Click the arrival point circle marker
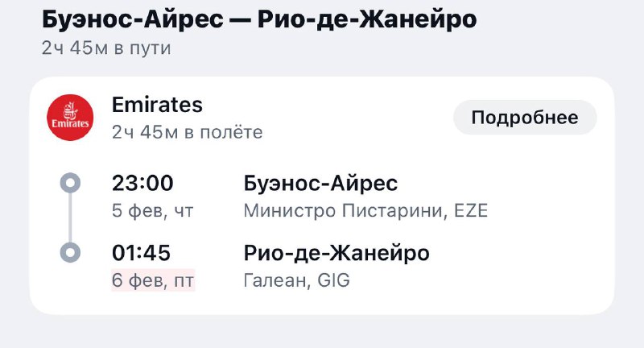644x348 pixels. pos(71,253)
